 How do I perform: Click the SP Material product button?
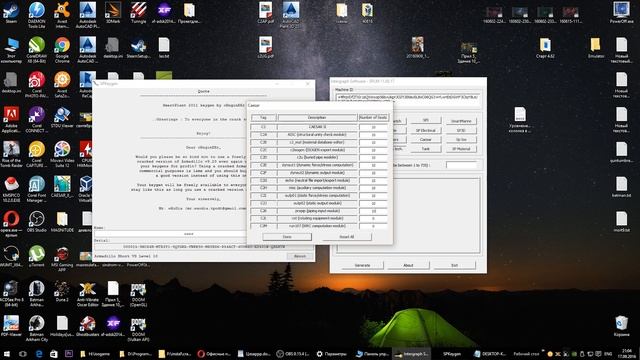(x=461, y=149)
